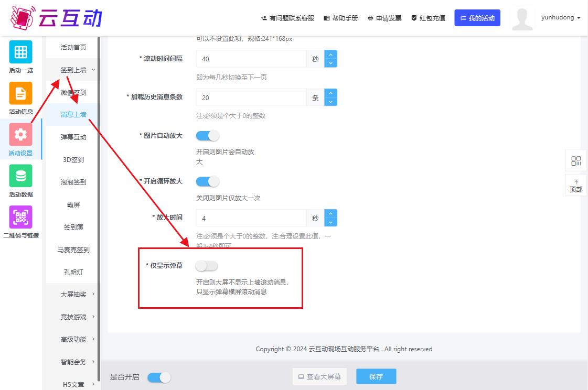Screen dimensions: 588x390
Task: Click the 二维码与链接 QR code icon
Action: pos(20,217)
